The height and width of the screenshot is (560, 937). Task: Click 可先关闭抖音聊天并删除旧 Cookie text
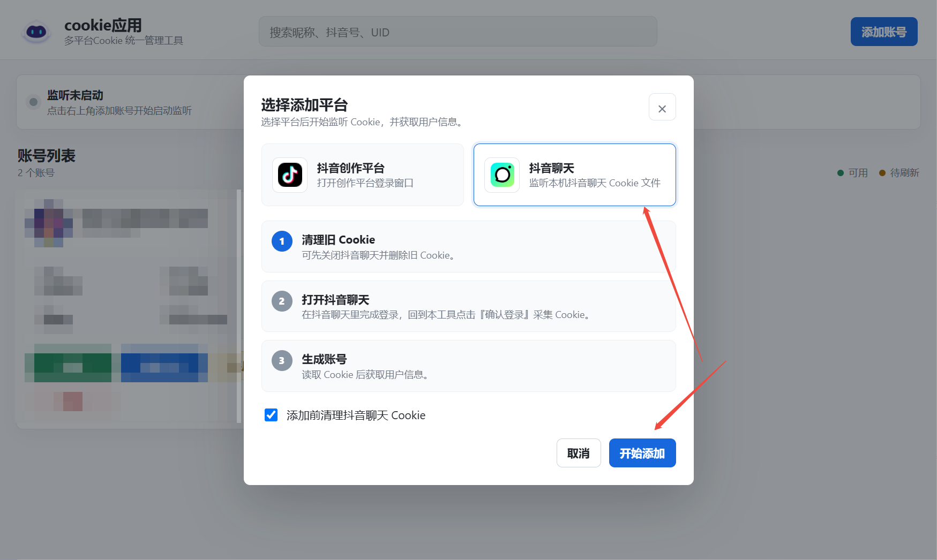tap(378, 255)
